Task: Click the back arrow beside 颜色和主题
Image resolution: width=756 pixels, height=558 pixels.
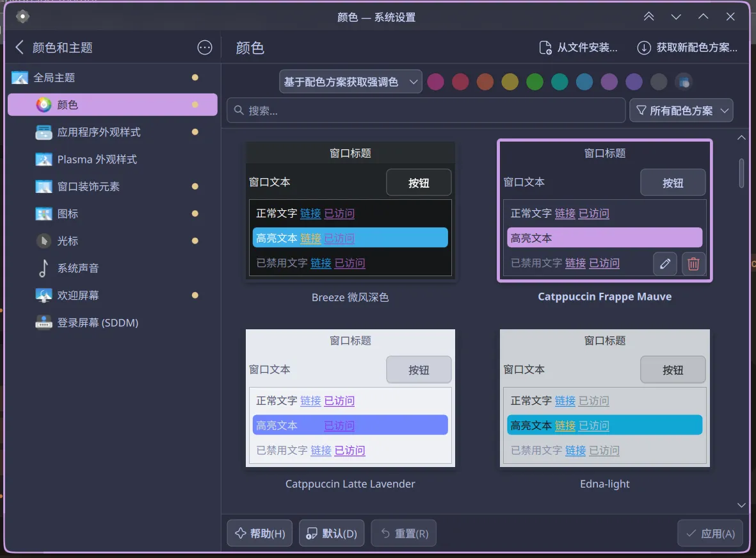Action: coord(19,47)
